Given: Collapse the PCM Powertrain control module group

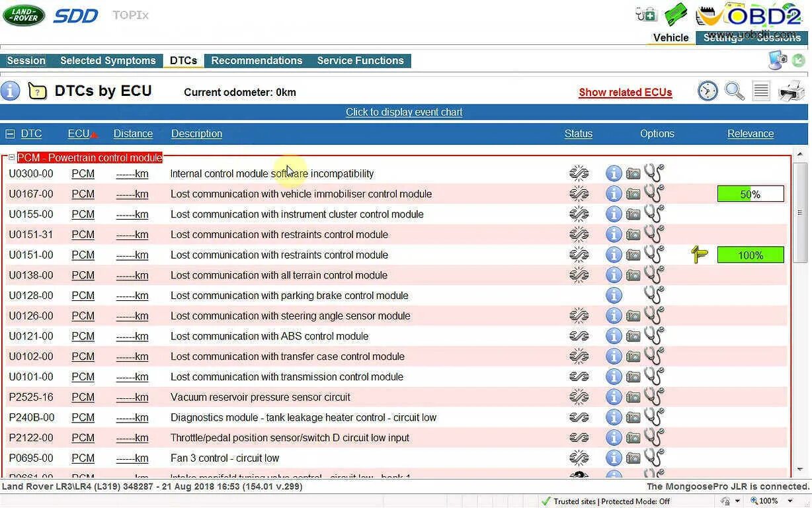Looking at the screenshot, I should 11,157.
